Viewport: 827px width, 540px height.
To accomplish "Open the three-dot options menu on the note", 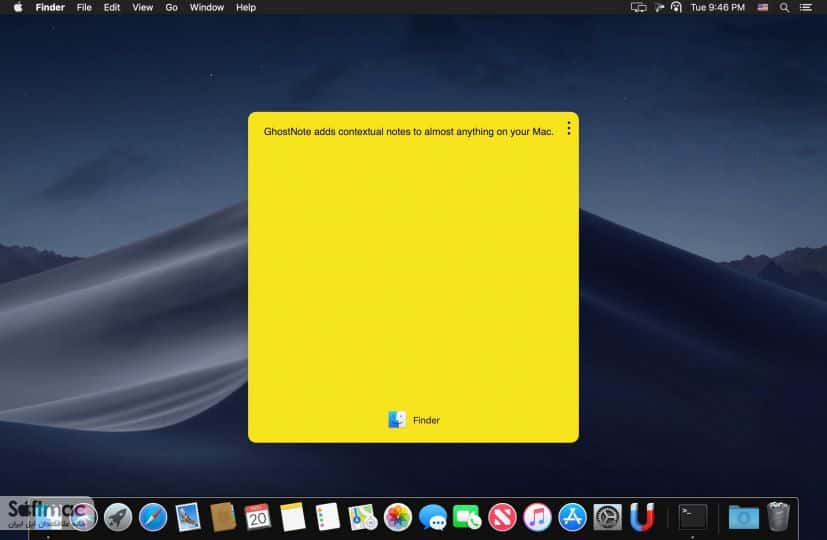I will [569, 128].
